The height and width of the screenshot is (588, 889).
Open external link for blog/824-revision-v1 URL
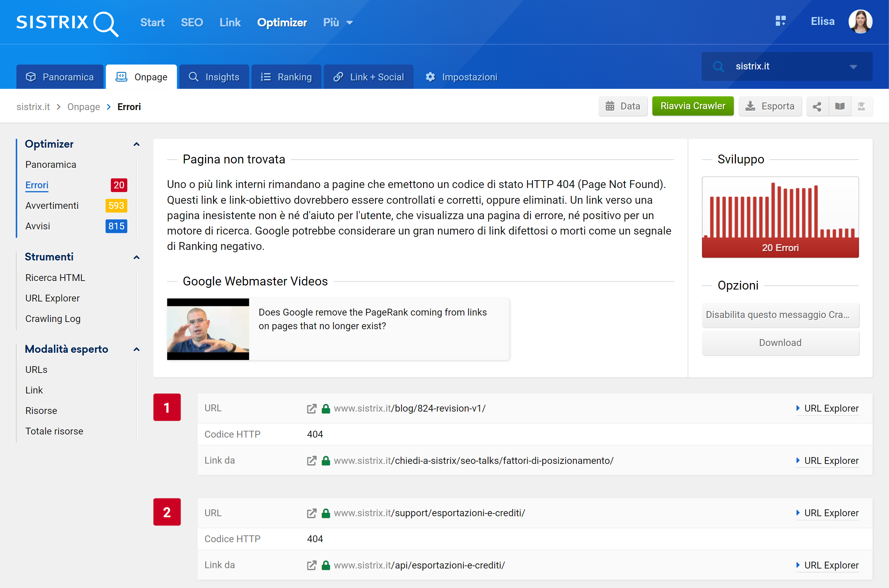311,409
